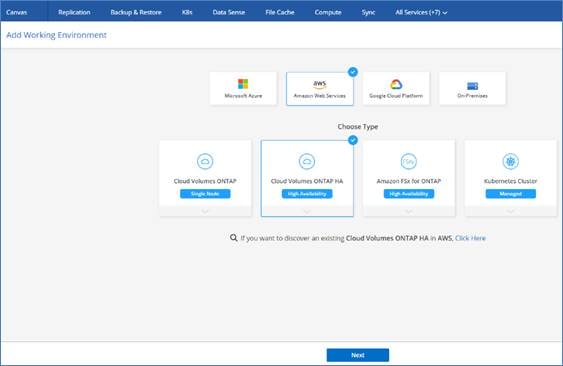Select the Microsoft Azure logo icon
Screen dimensions: 563x366
(243, 84)
